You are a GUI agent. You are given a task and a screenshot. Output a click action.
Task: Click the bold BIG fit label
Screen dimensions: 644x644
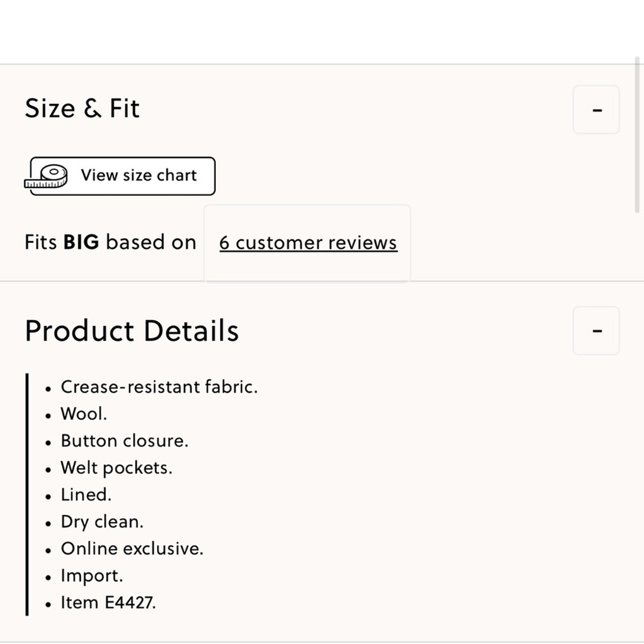[x=81, y=242]
